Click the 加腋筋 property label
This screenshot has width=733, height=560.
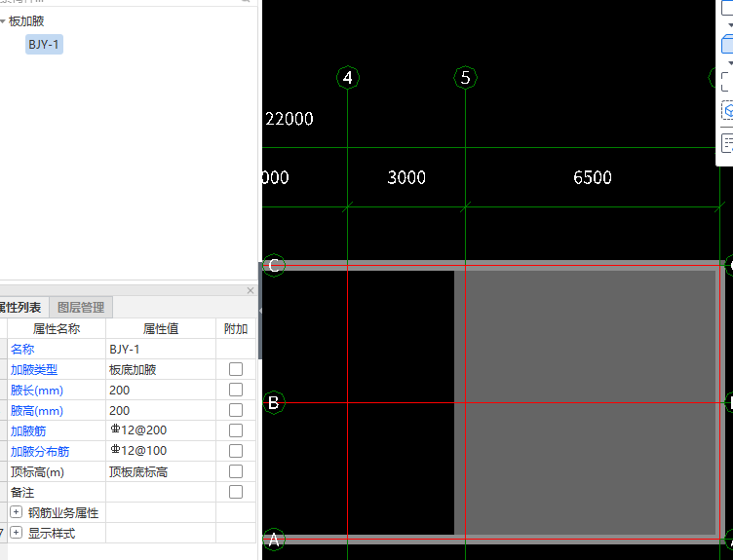(28, 430)
